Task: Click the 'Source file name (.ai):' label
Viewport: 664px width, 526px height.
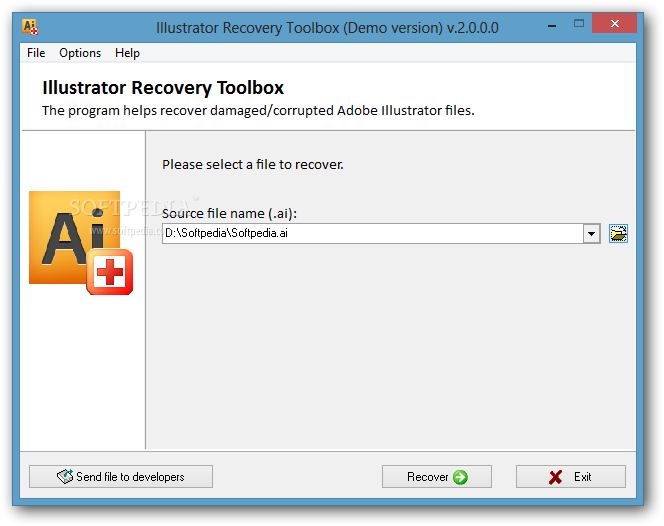Action: (x=230, y=213)
